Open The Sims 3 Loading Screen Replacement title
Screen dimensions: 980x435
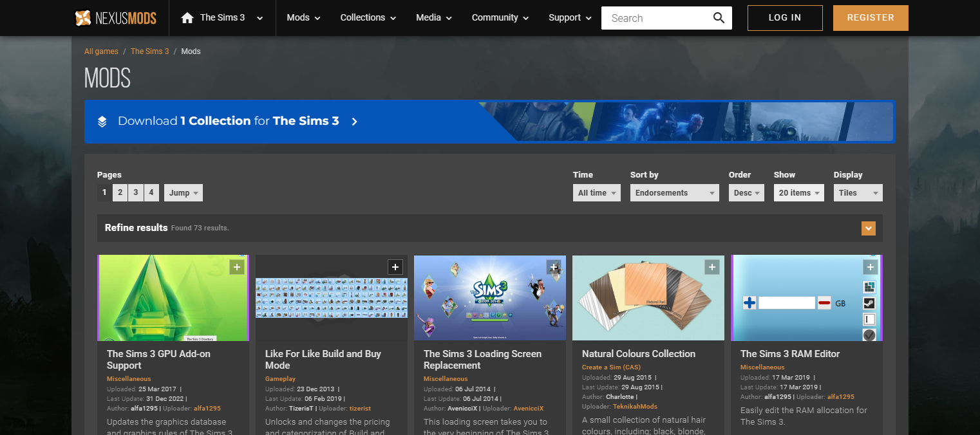click(x=482, y=360)
